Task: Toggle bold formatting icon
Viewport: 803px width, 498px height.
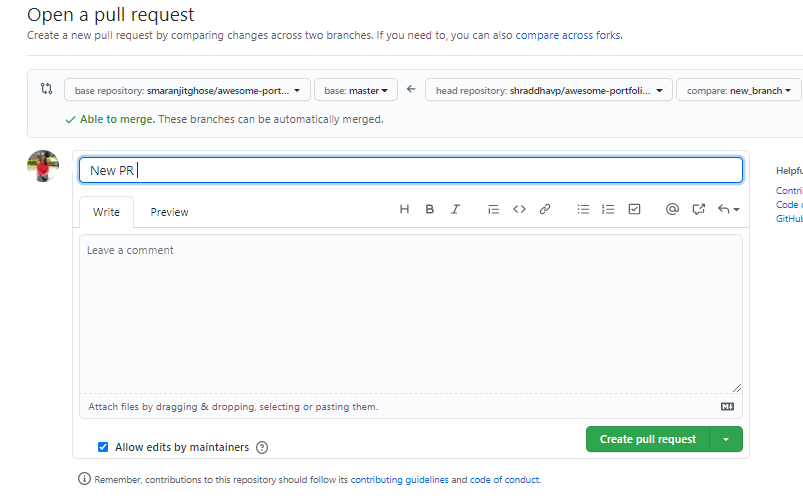Action: (430, 209)
